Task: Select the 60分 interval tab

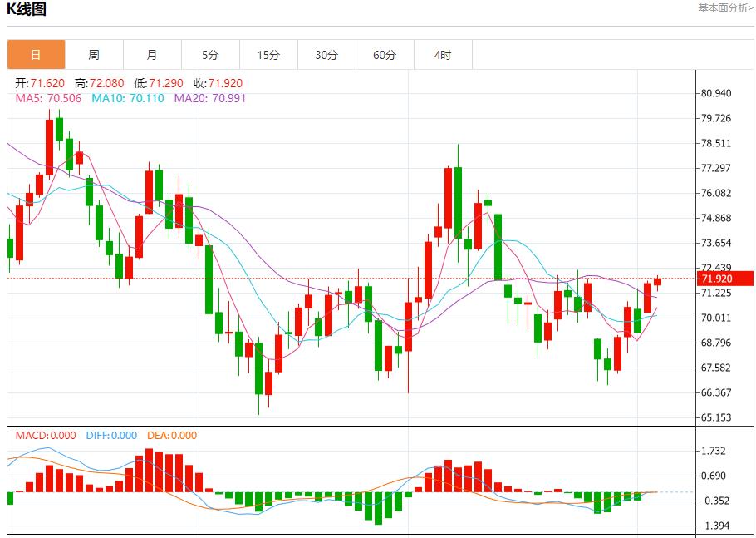Action: pos(385,55)
